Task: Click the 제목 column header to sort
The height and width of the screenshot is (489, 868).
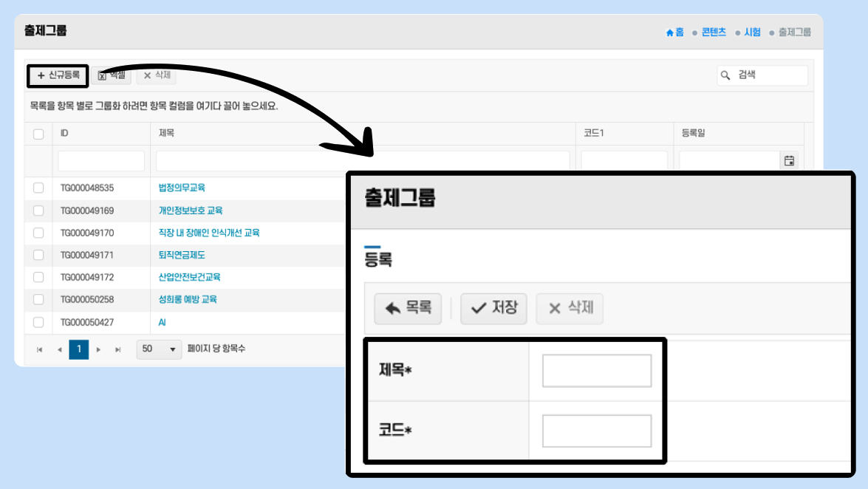Action: click(166, 134)
